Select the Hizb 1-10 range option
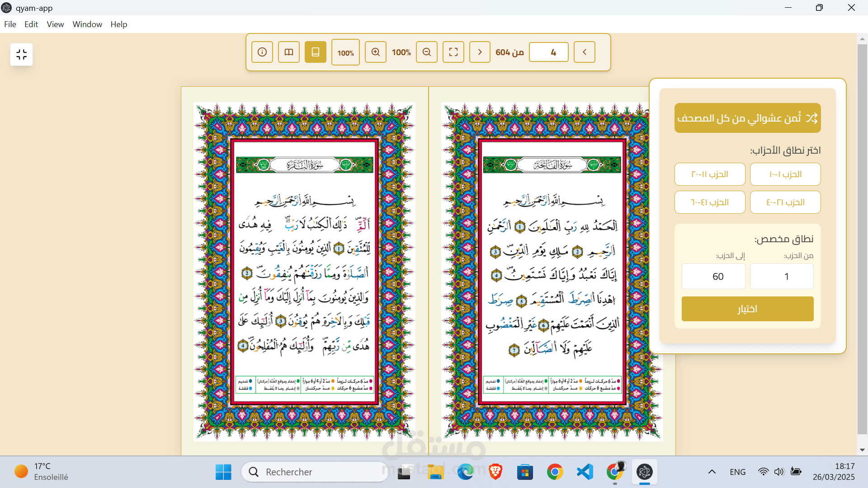 point(785,174)
